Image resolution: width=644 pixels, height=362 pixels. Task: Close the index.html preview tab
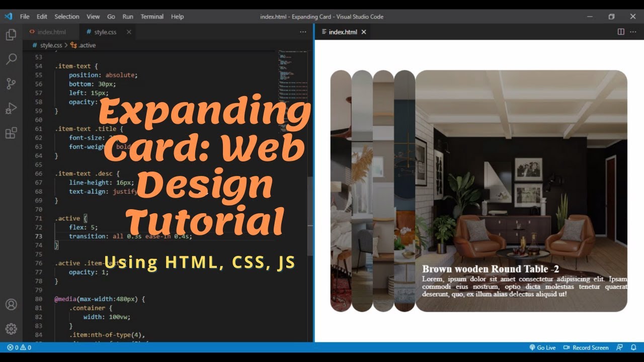tap(364, 32)
